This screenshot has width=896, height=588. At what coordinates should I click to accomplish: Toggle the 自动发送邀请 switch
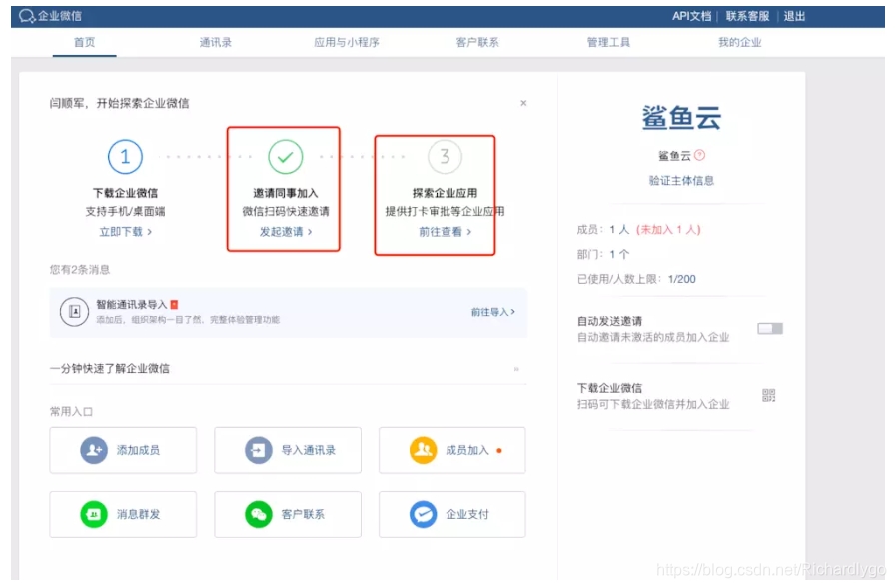click(x=770, y=328)
